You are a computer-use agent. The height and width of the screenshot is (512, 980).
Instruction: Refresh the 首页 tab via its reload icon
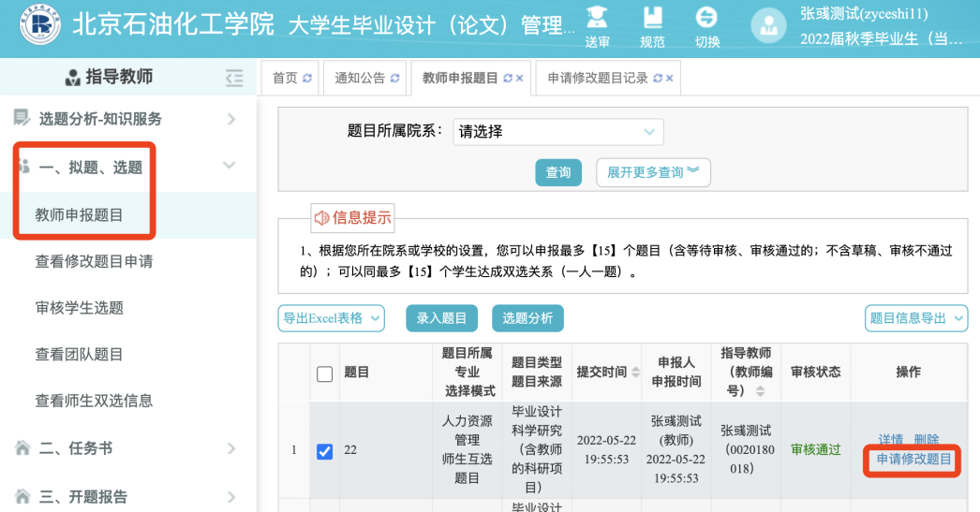point(307,79)
